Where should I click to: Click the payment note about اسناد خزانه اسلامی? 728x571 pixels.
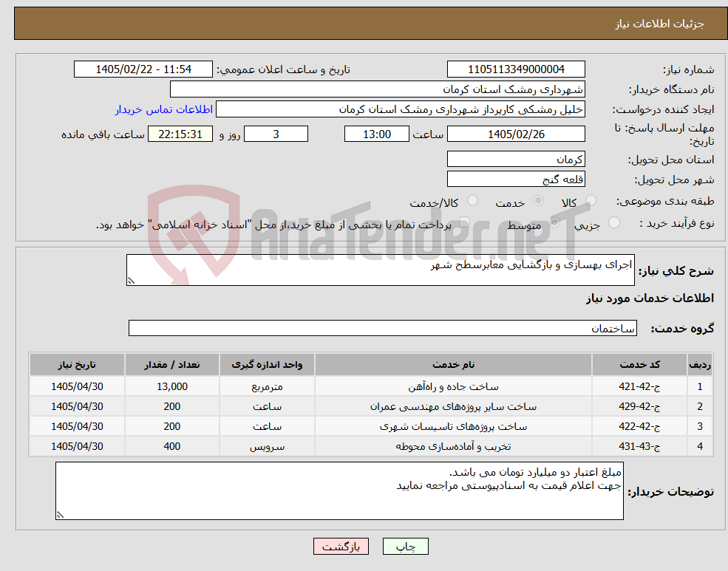point(273,225)
